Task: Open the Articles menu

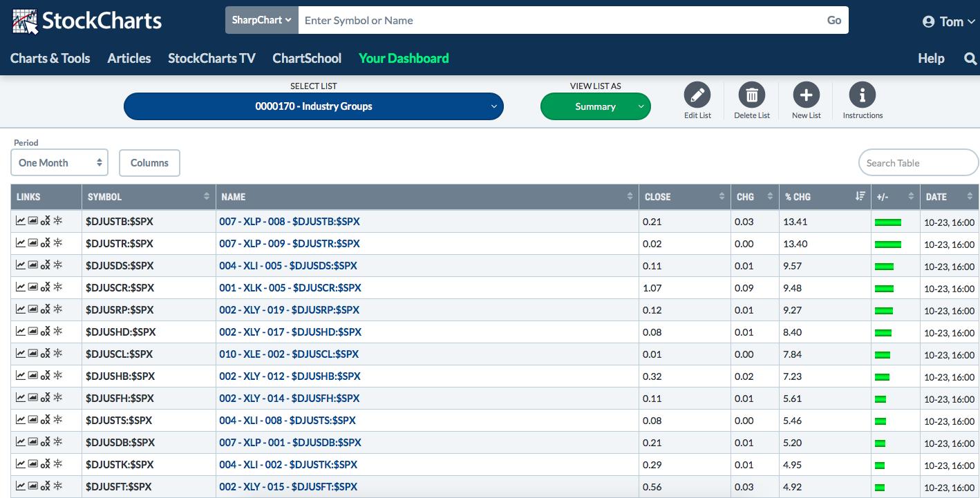Action: pyautogui.click(x=129, y=59)
